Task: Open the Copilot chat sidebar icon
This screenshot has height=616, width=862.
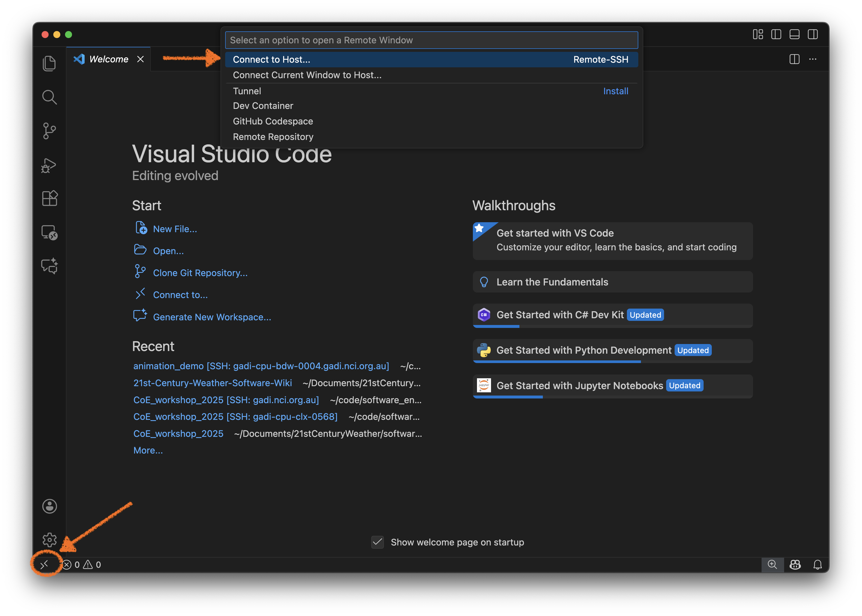Action: [x=49, y=266]
